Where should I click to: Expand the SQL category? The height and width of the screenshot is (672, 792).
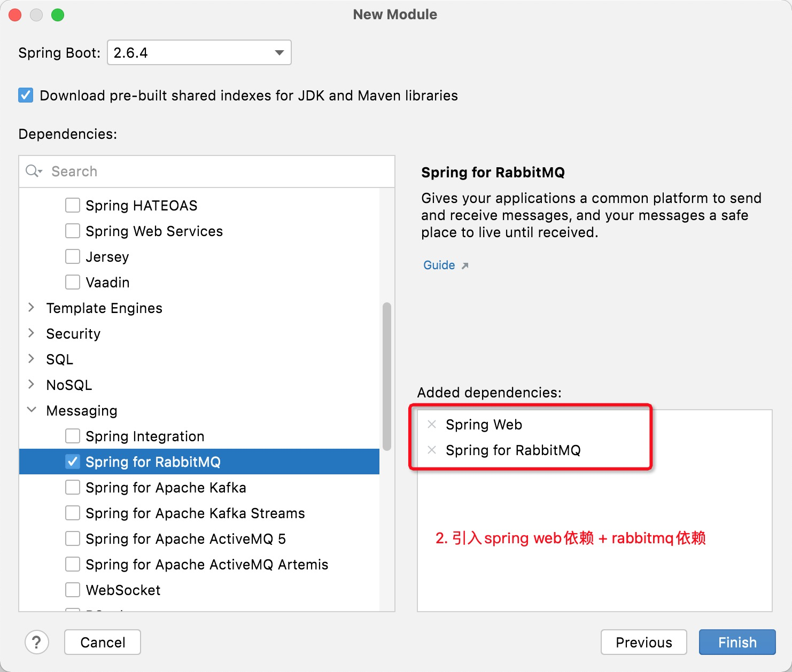[x=31, y=359]
